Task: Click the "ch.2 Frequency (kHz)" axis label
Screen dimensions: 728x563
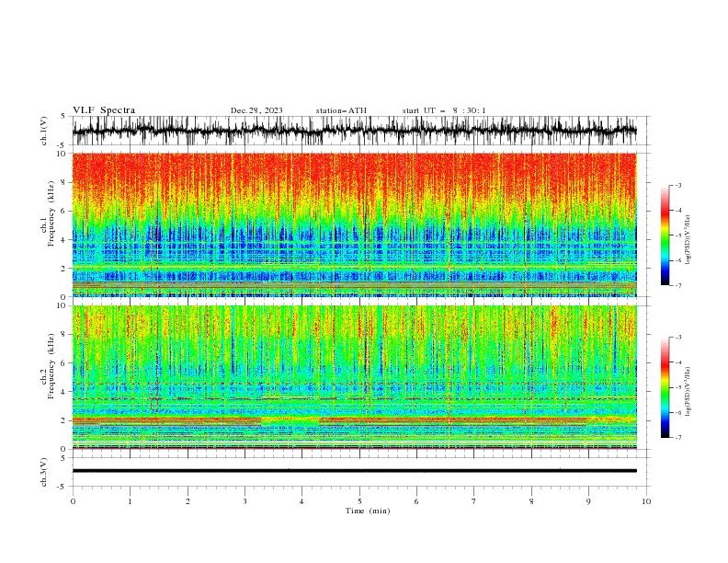Action: click(47, 365)
